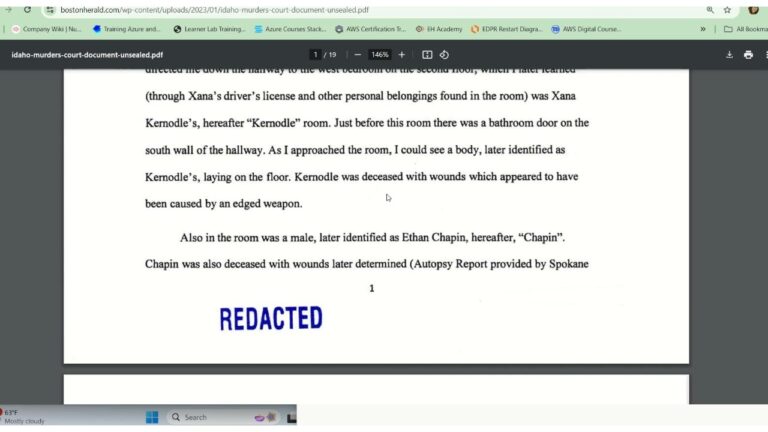This screenshot has width=768, height=432.
Task: Open the AWS Certification bookmark
Action: (370, 29)
